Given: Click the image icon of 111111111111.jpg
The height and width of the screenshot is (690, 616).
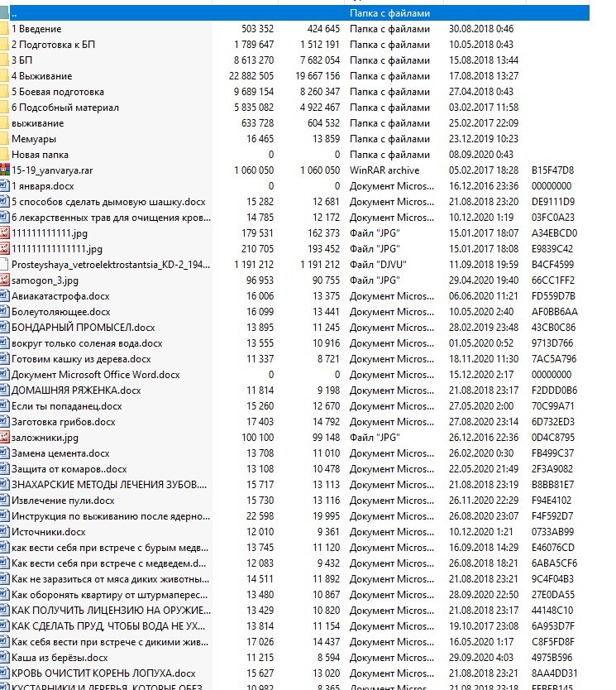Looking at the screenshot, I should click(x=4, y=233).
